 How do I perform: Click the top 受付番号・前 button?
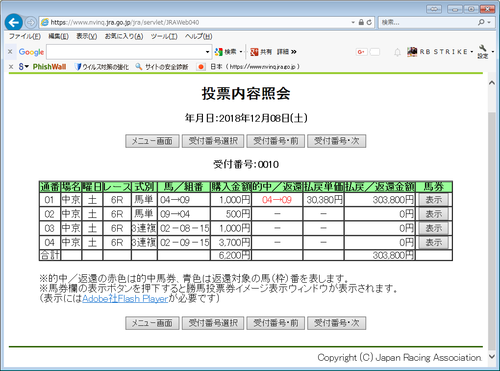276,141
